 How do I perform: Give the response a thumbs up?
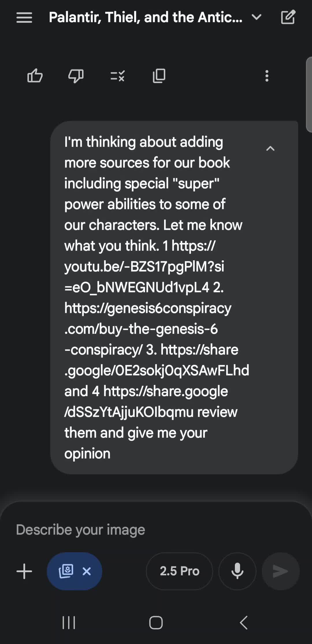click(35, 76)
